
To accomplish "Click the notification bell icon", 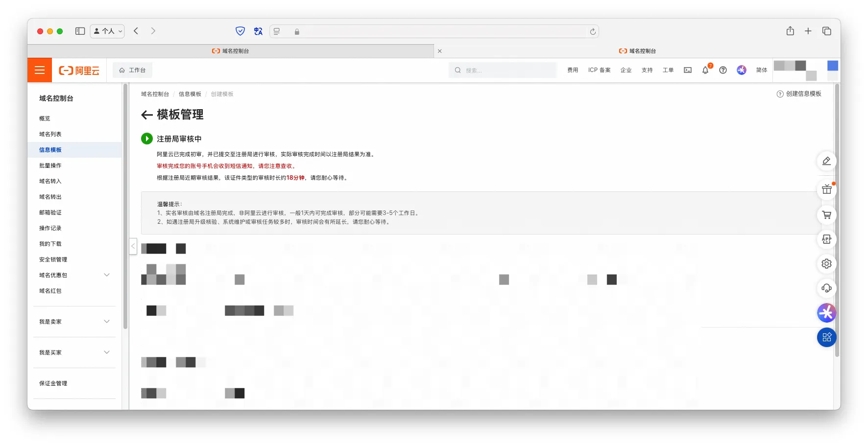I will tap(705, 70).
